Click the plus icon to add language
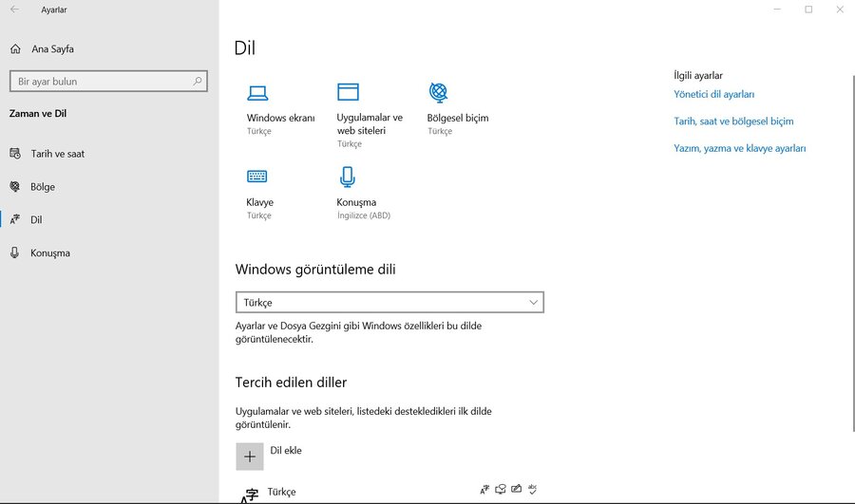The height and width of the screenshot is (504, 855). [x=250, y=457]
